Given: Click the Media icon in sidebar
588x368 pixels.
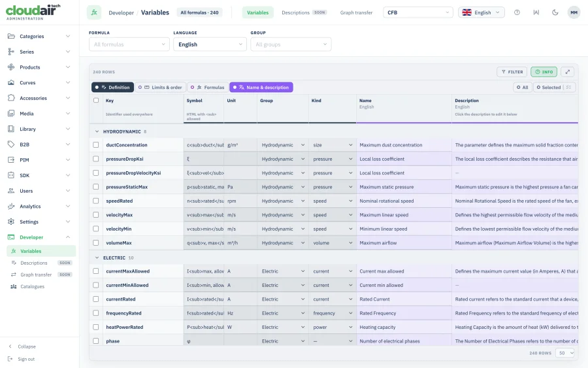Looking at the screenshot, I should click(11, 113).
